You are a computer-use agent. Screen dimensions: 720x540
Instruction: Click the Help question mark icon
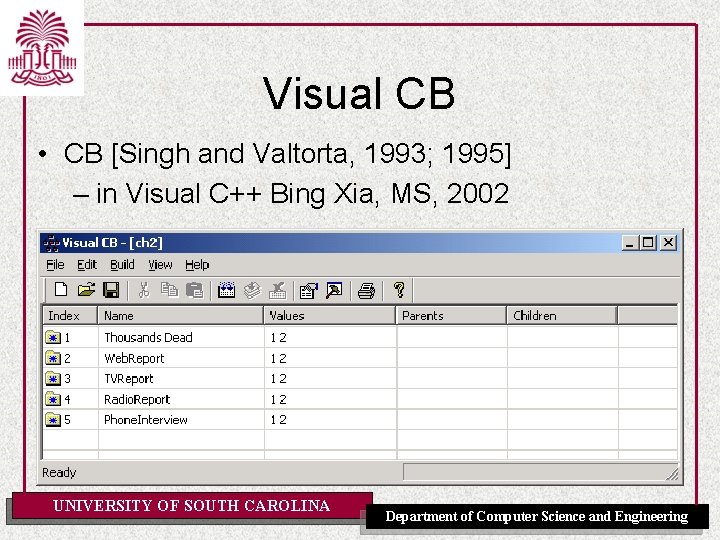click(x=399, y=290)
